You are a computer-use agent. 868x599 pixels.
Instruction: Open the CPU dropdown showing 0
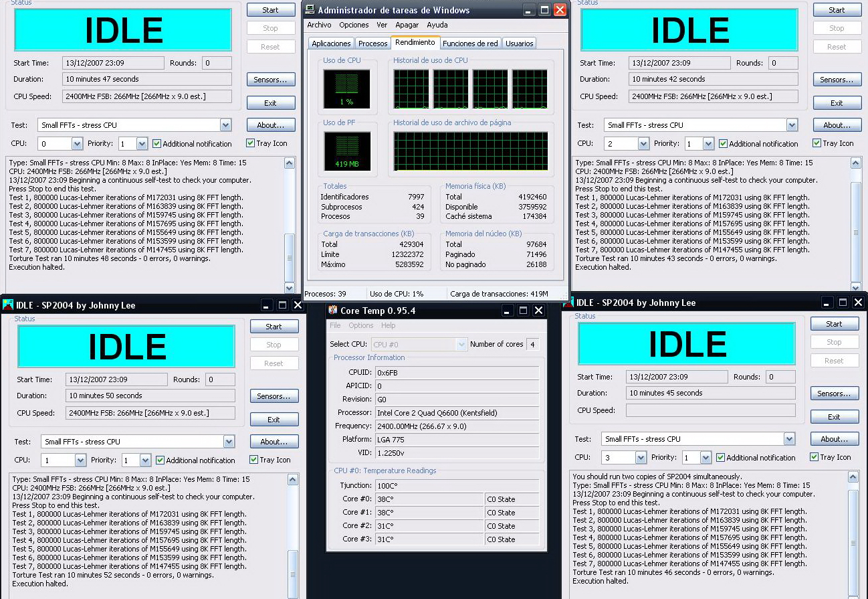pos(76,144)
